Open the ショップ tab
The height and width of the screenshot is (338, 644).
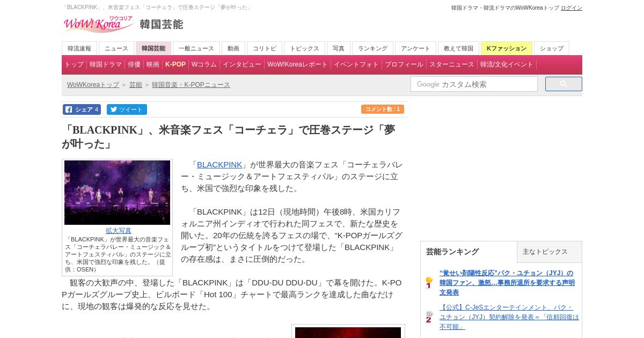(x=552, y=48)
